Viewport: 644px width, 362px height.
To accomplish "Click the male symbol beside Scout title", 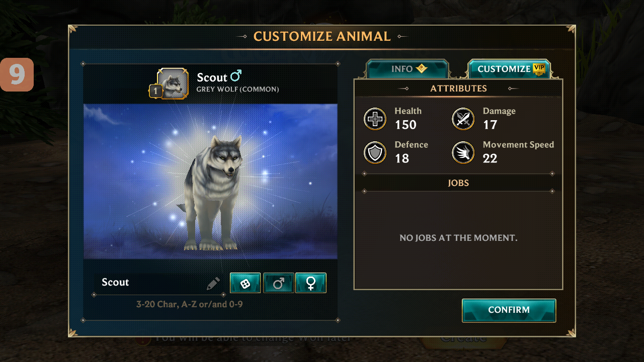I will [x=236, y=76].
